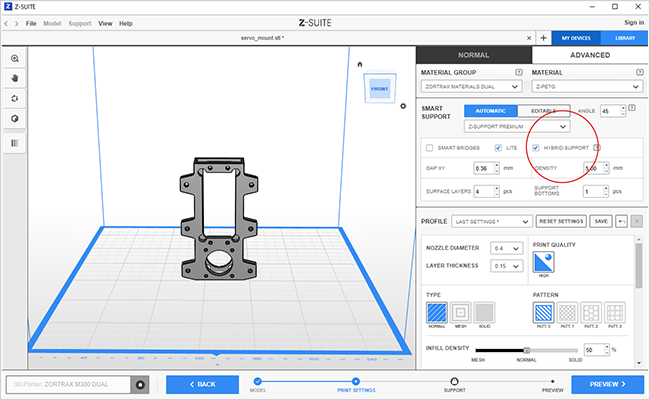Select Normal infill type
Viewport: 650px width, 400px height.
437,313
